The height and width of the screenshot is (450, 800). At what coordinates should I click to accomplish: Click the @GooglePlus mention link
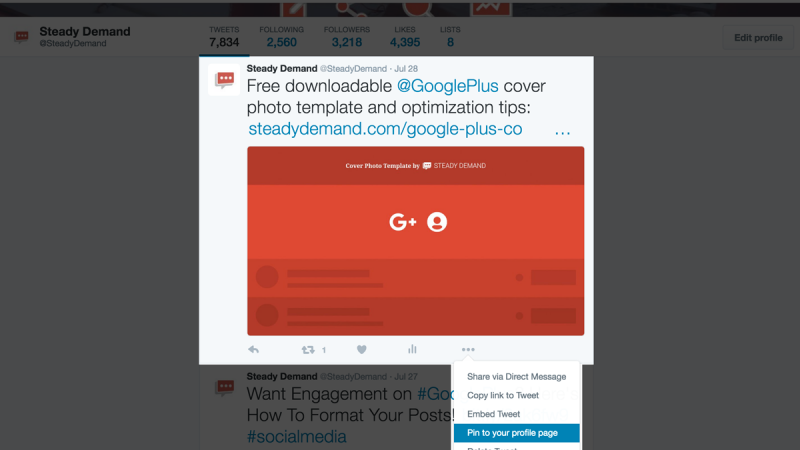pos(447,86)
